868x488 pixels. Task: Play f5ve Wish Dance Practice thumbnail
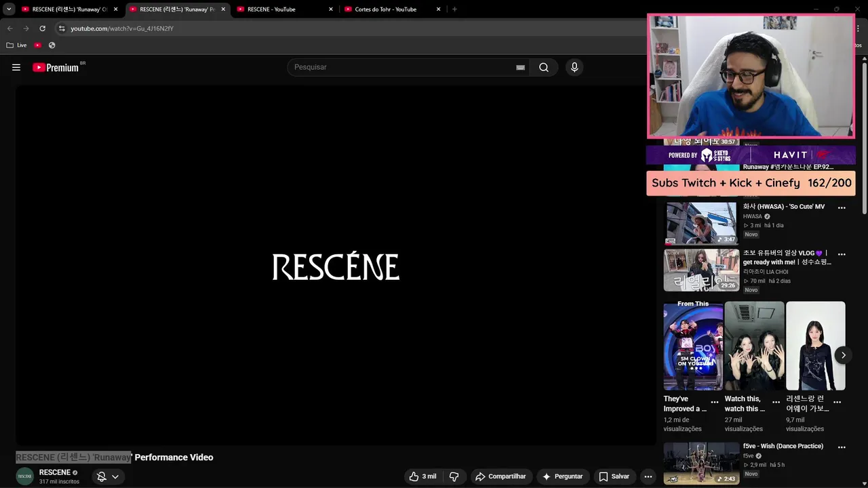[701, 464]
